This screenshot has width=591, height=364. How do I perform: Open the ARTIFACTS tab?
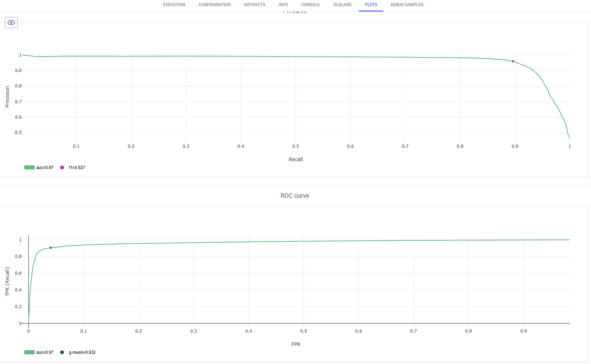coord(255,5)
